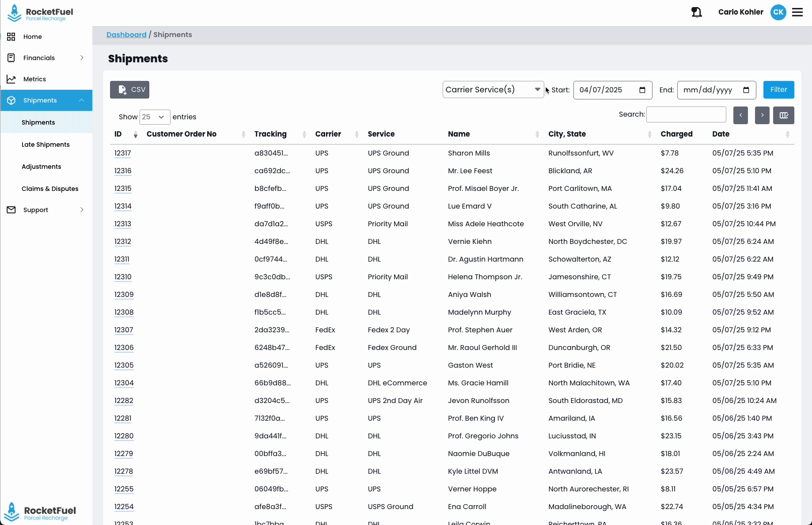Click the RocketFuel logo in header

pos(40,13)
